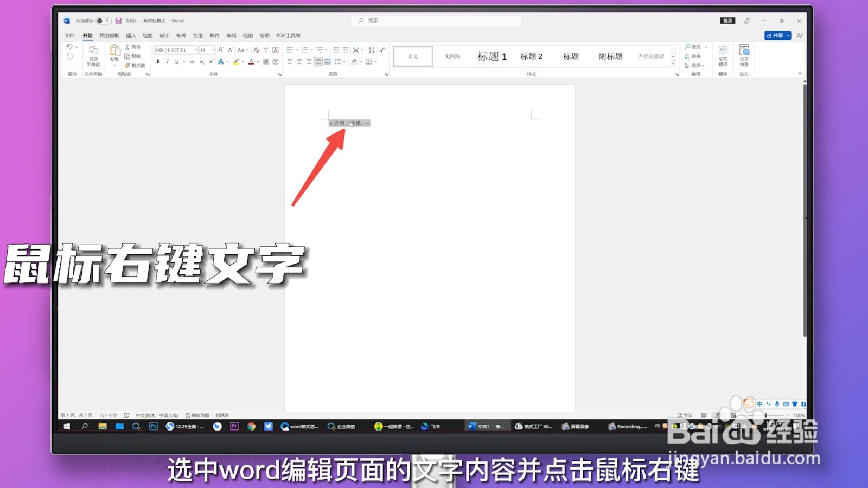
Task: Enable Align Right paragraph alignment
Action: 308,62
